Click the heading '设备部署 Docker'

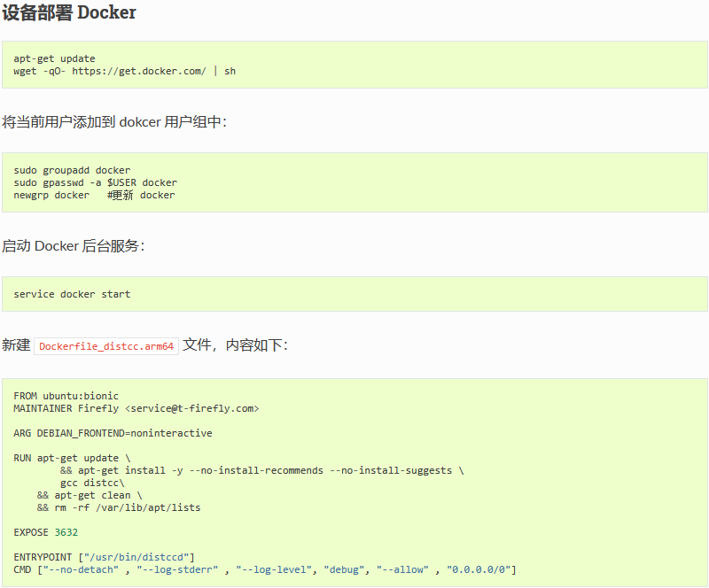point(69,12)
